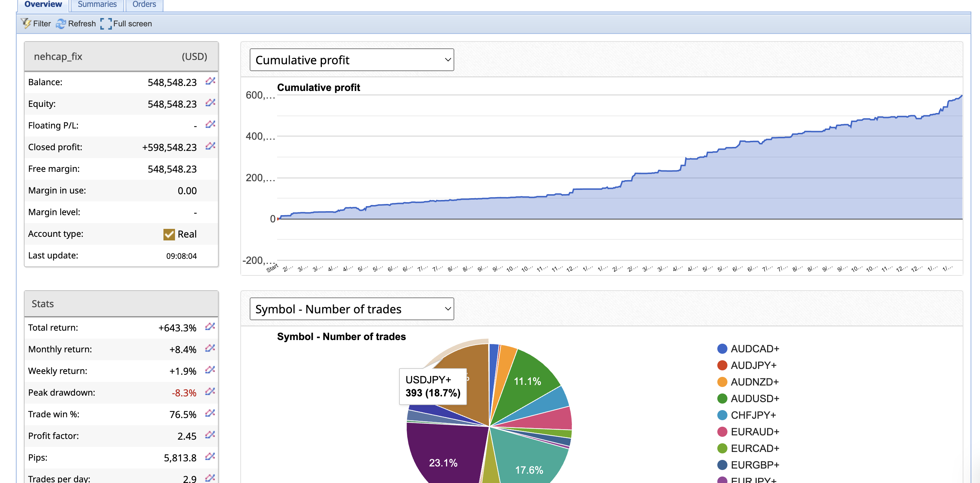The image size is (980, 483).
Task: Click chart icon next to Closed profit
Action: coord(210,146)
